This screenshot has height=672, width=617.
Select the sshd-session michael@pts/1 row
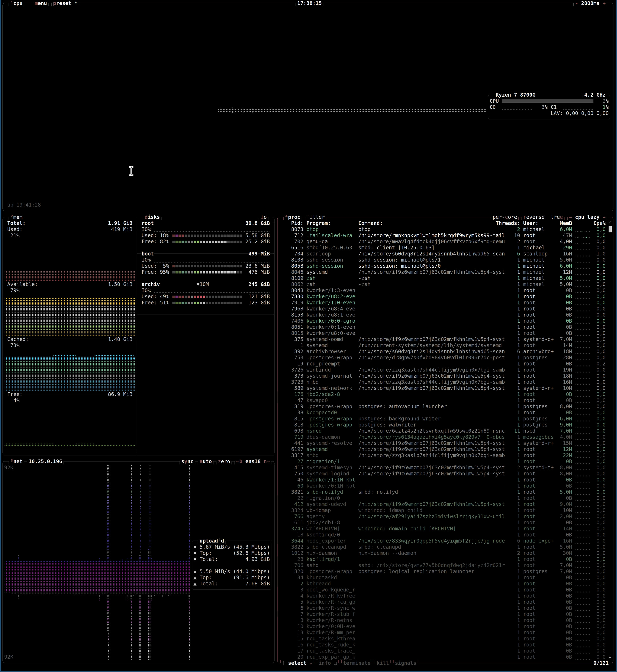[x=448, y=260]
